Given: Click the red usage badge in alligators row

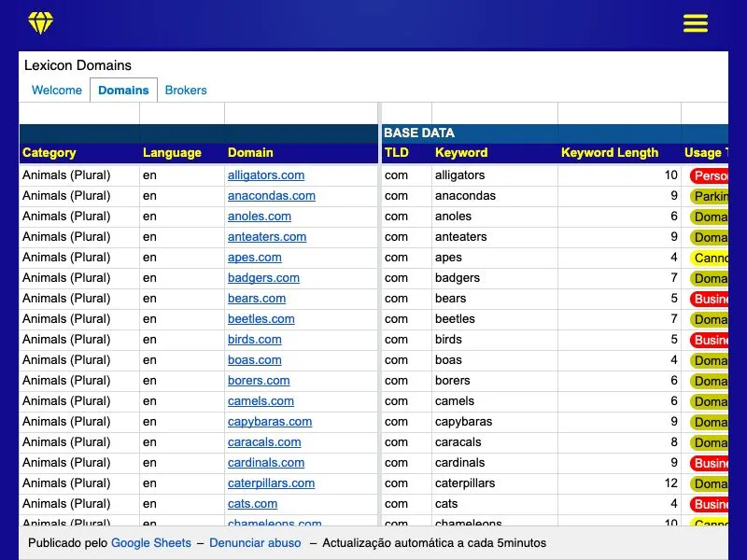Looking at the screenshot, I should point(709,175).
